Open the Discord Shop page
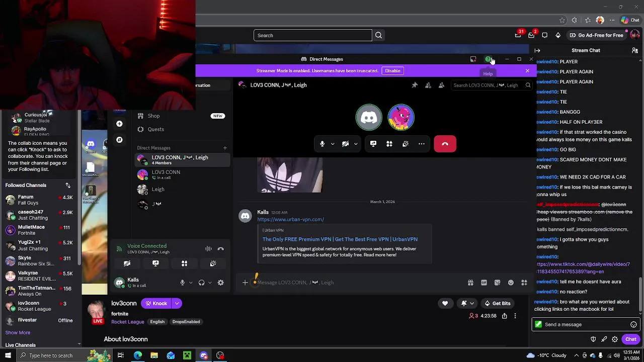Screen dimensions: 644x362 pyautogui.click(x=182, y=116)
